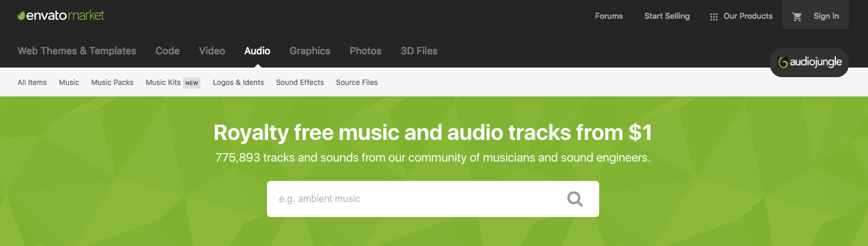Click the magnifying glass search icon

(575, 199)
